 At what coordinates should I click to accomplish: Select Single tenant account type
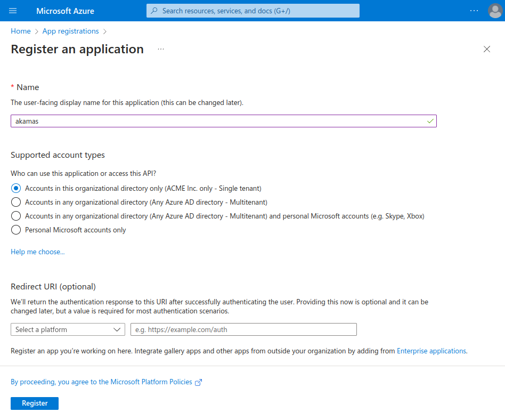(x=16, y=188)
